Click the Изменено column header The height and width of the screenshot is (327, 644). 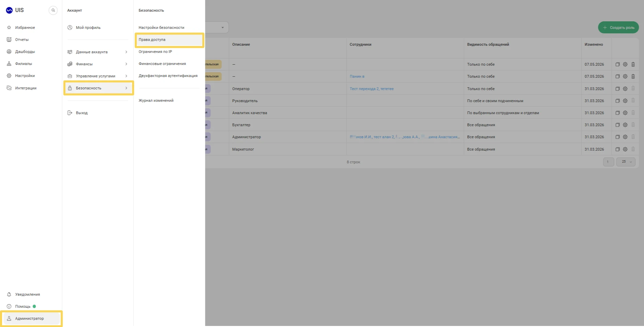[594, 44]
